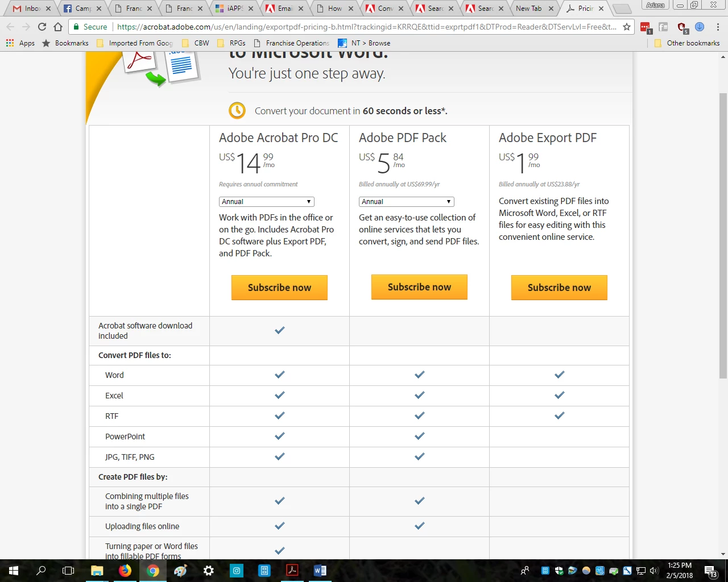The image size is (728, 582).
Task: Open the blue camera app on the taskbar
Action: (x=237, y=571)
